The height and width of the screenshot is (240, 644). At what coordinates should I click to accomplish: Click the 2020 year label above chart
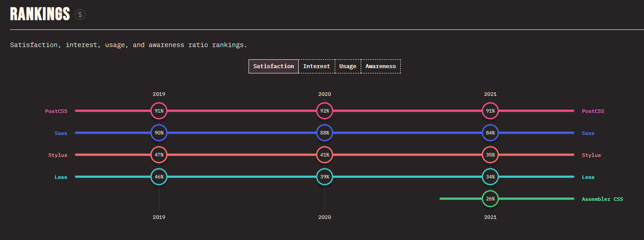coord(325,94)
